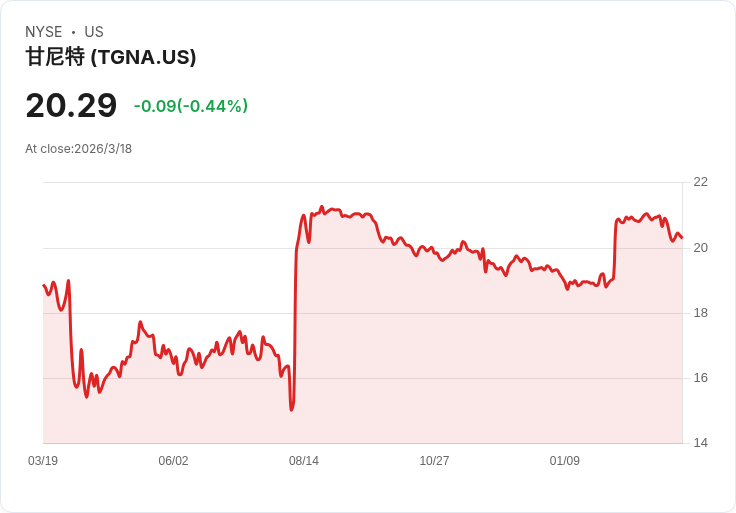736x513 pixels.
Task: Click the -0.09(-0.44%) price change
Action: point(191,106)
